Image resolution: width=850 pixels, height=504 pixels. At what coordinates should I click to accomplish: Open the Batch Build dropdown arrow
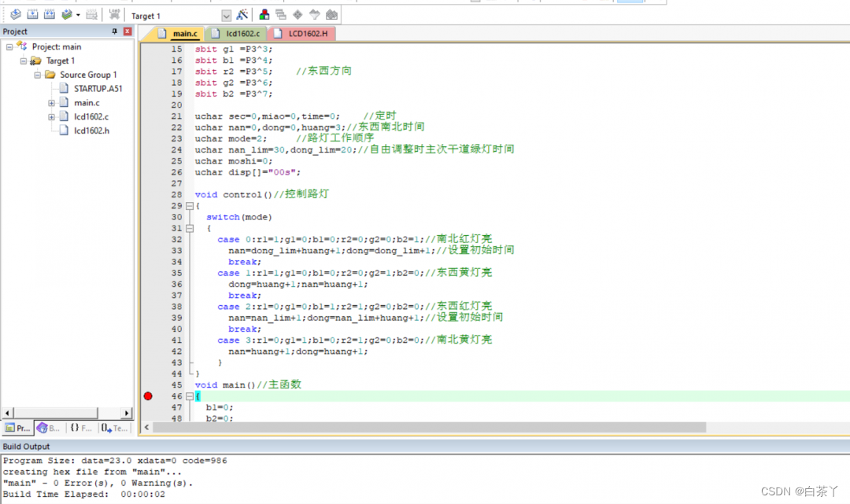click(78, 15)
